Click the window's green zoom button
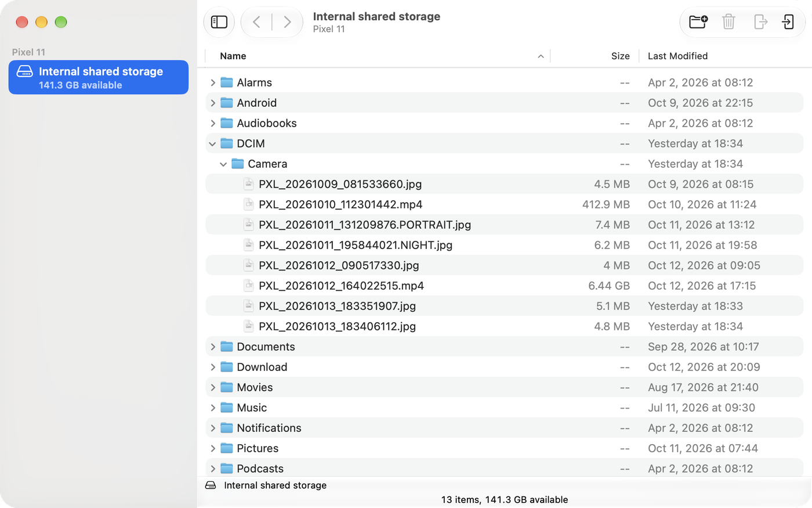This screenshot has width=812, height=508. click(x=61, y=22)
